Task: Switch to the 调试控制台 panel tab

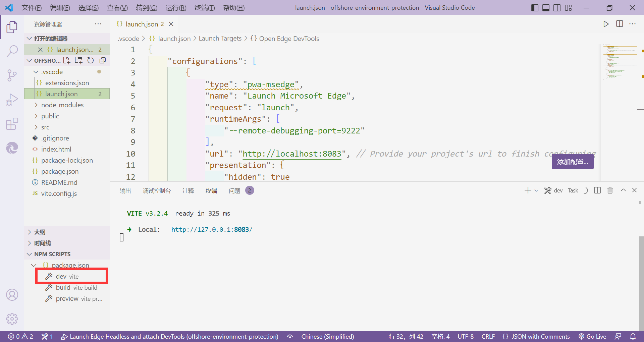Action: click(157, 191)
